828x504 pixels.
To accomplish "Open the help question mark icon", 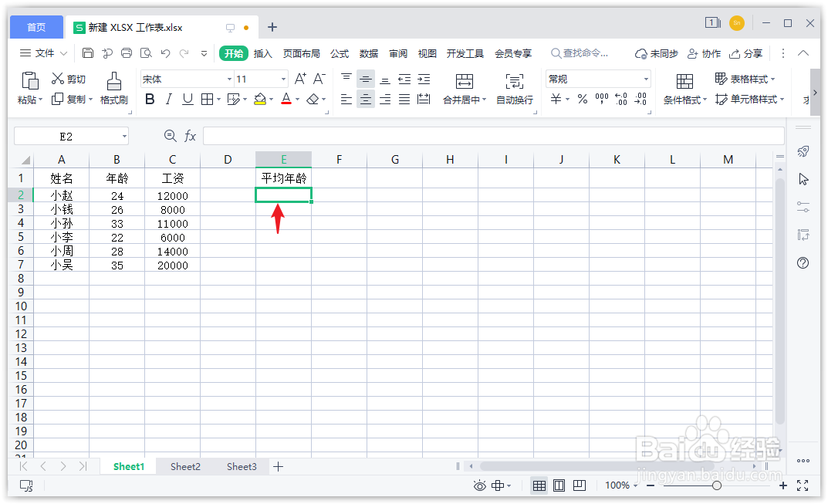I will coord(803,262).
